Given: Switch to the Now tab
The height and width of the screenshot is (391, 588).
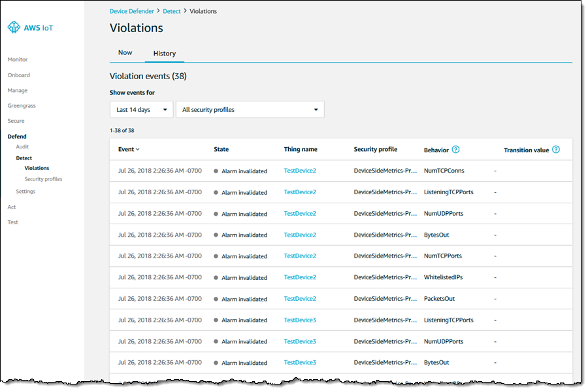Looking at the screenshot, I should click(125, 52).
